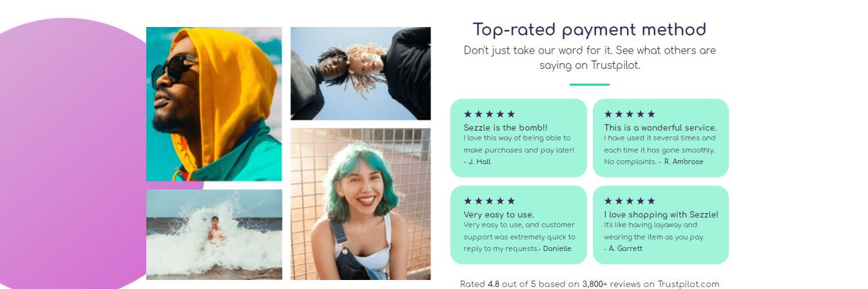Click the '3,800+' reviews count
Viewport: 868px width, 289px height.
click(595, 284)
